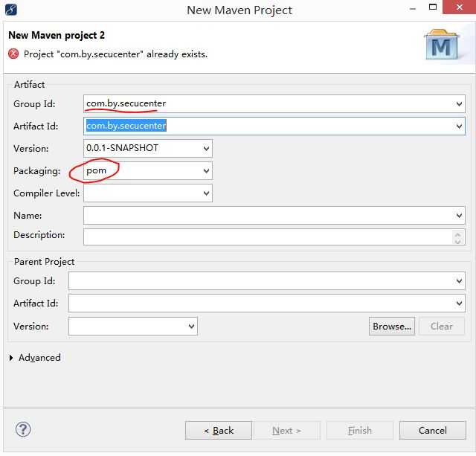Click the 'Packaging:' label
The width and height of the screenshot is (476, 456).
[x=37, y=171]
